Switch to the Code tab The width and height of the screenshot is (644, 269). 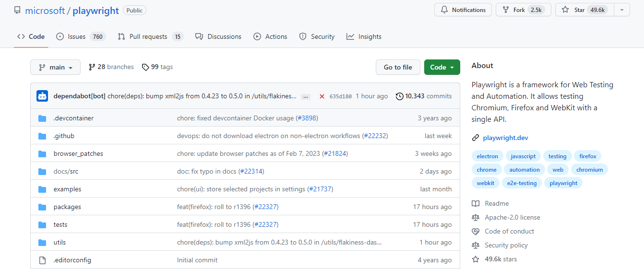(x=31, y=36)
